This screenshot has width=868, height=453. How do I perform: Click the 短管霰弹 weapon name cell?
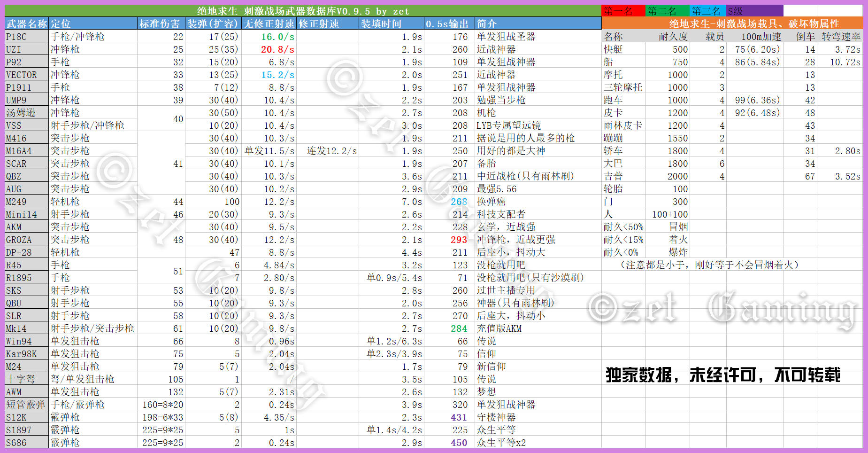pos(27,405)
